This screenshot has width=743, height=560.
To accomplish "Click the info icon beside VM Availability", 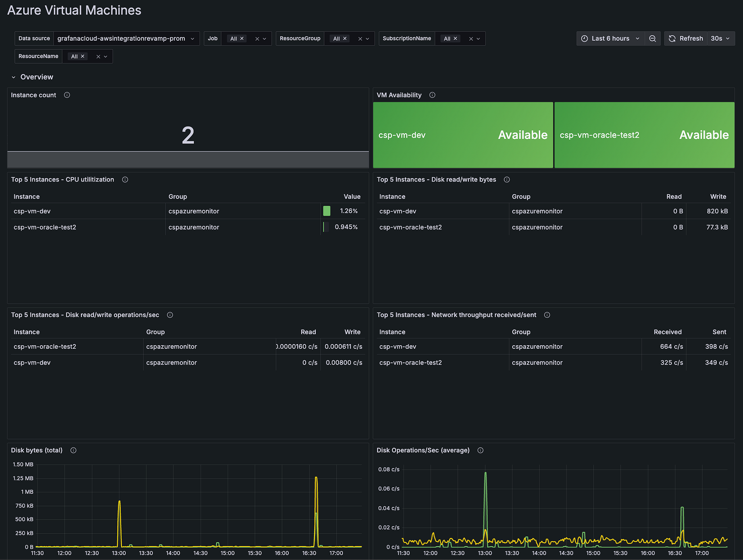I will click(432, 95).
